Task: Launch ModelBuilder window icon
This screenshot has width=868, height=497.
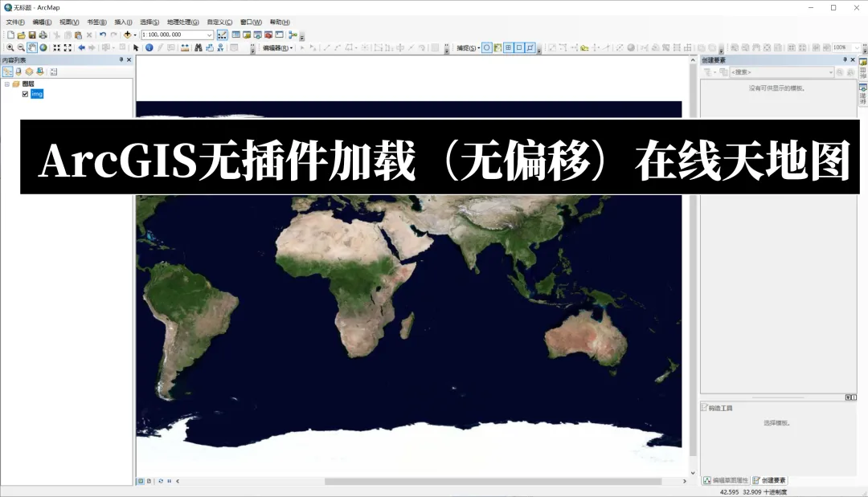Action: [293, 35]
